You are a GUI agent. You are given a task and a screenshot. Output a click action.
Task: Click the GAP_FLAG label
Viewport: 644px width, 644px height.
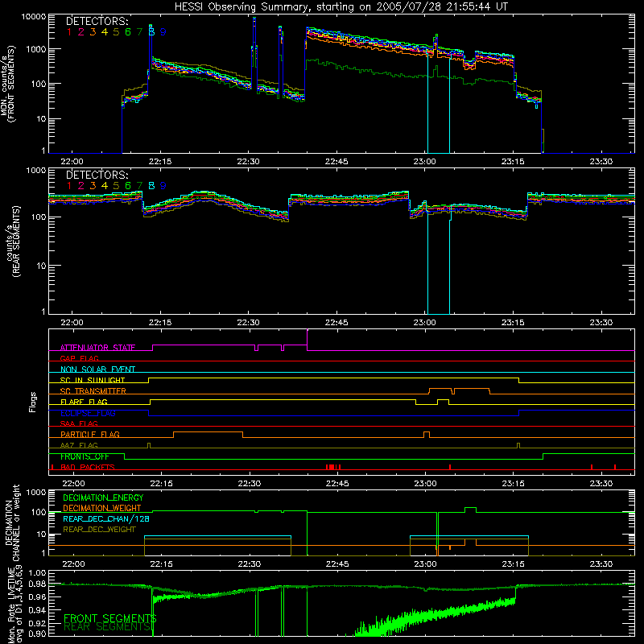point(79,358)
